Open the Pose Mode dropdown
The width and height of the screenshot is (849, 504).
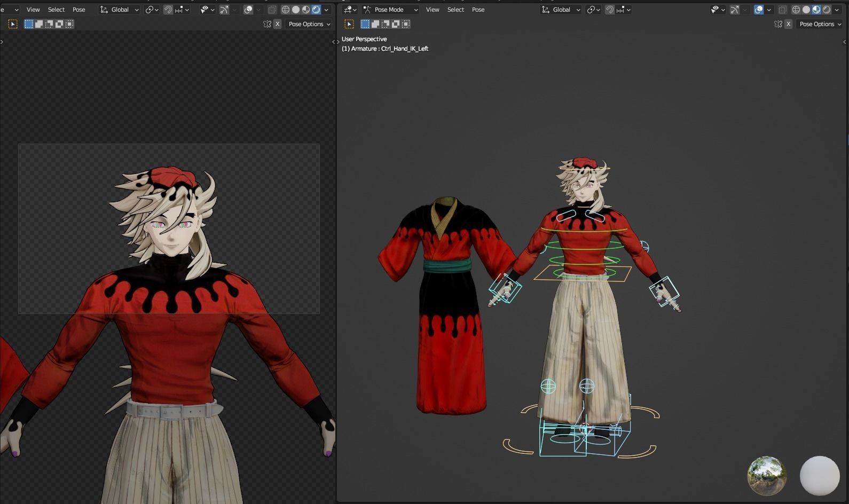pos(391,10)
